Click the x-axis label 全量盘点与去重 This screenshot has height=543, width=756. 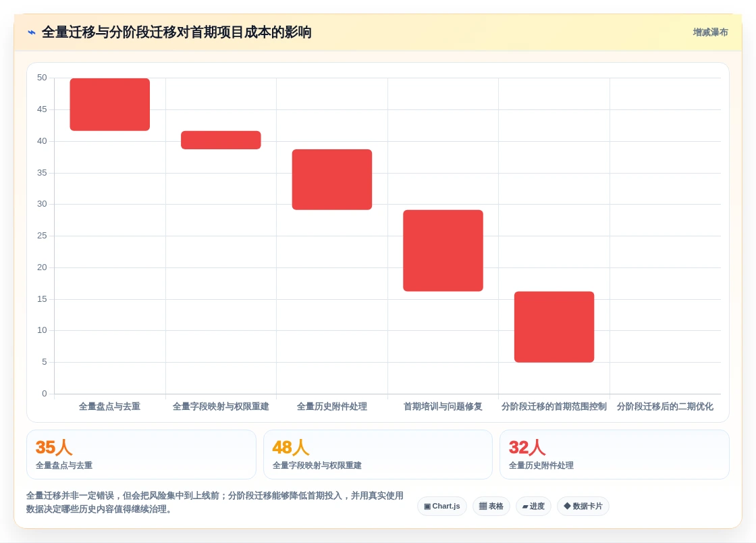(x=109, y=407)
